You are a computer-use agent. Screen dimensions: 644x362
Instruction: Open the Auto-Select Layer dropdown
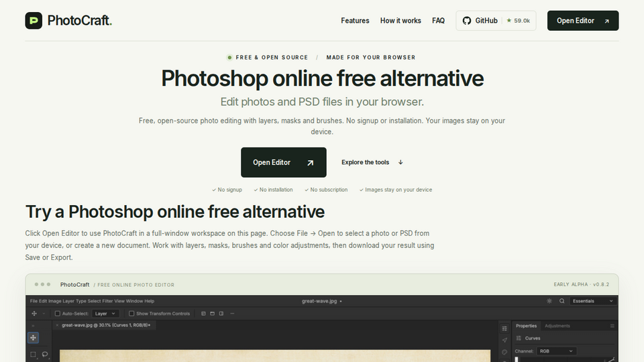tap(105, 314)
